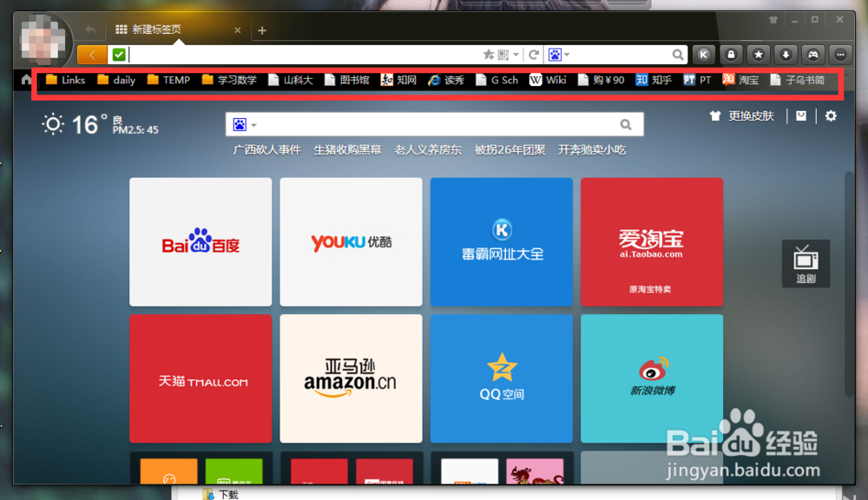Open the 爱淘宝 ai.Taobao.com tile

[652, 242]
